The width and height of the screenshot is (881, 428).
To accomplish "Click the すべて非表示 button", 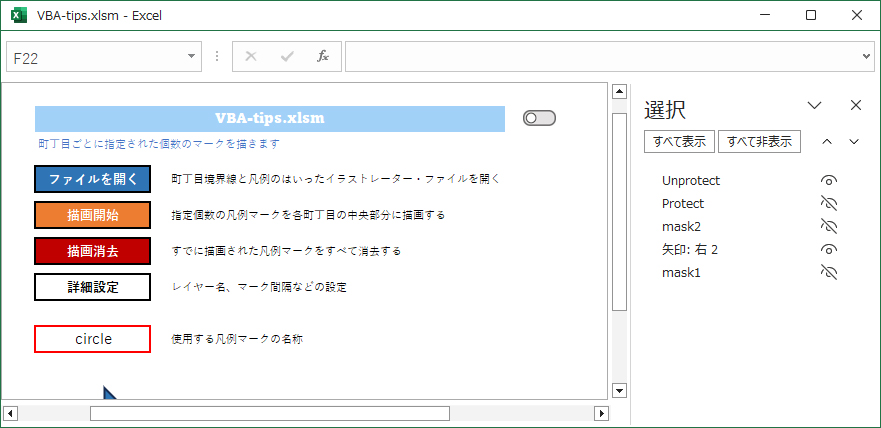I will tap(760, 142).
